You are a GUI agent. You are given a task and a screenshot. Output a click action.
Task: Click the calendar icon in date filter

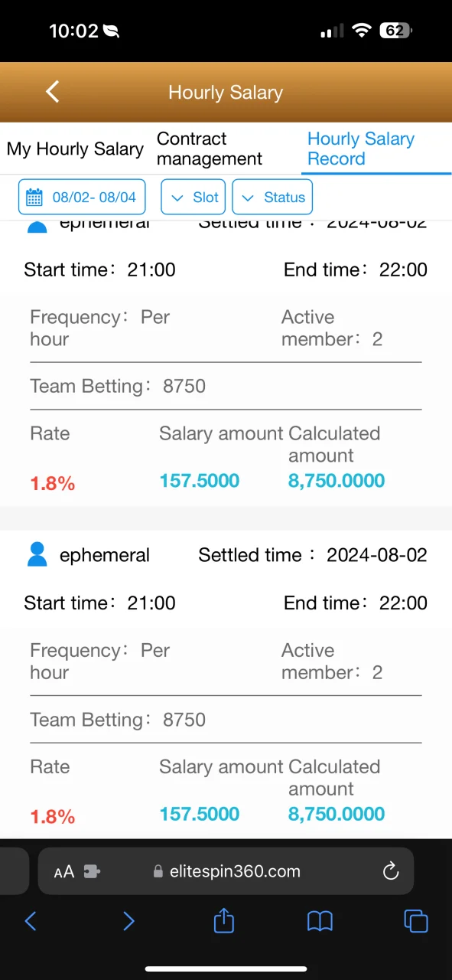click(x=34, y=198)
